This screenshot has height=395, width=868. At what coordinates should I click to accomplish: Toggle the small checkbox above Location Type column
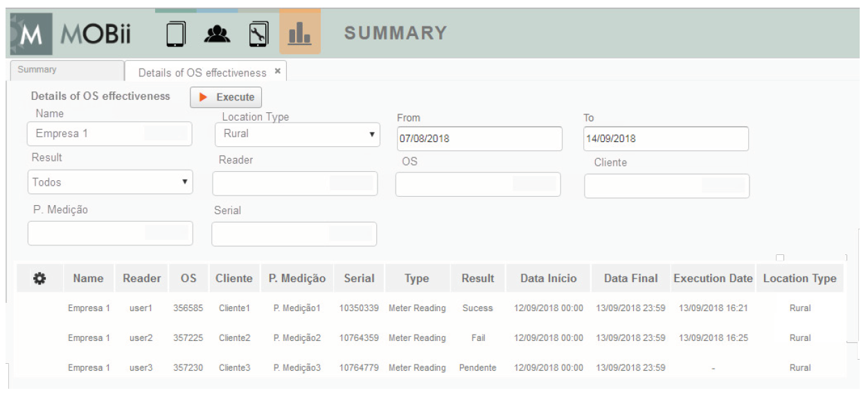(780, 258)
